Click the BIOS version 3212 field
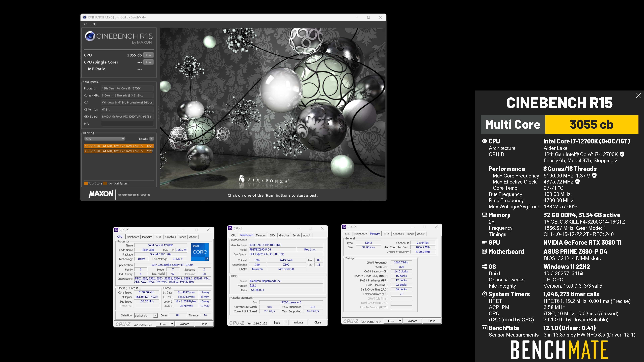Viewport: 644px width, 362px height. coord(286,286)
